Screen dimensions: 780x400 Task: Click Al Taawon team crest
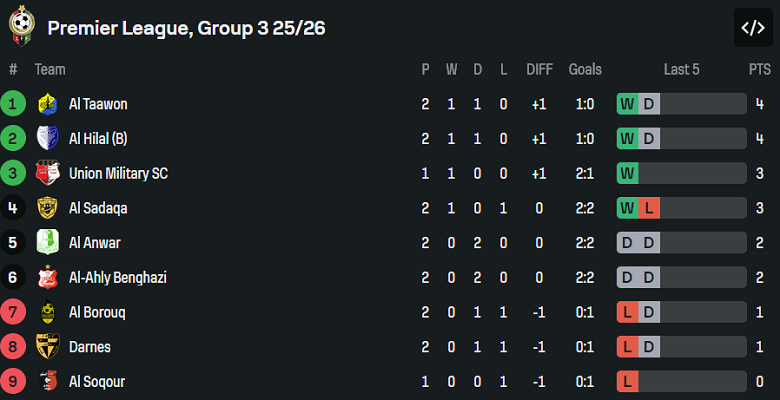(47, 104)
